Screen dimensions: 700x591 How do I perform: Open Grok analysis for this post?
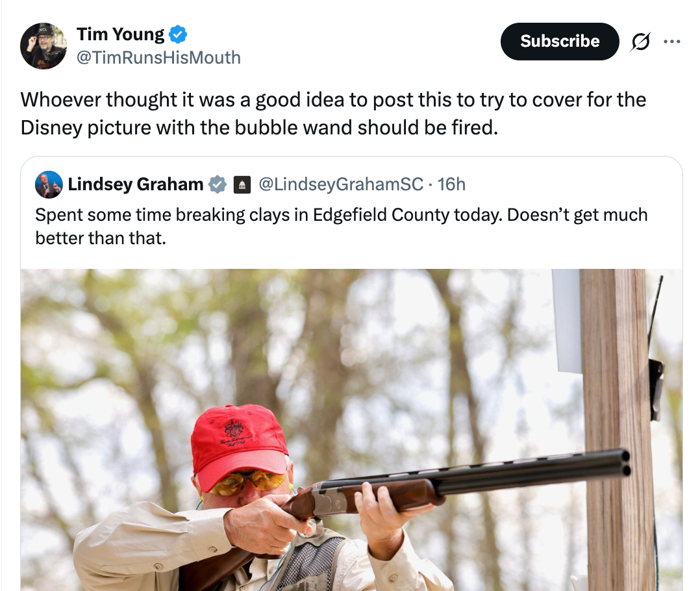[x=640, y=41]
